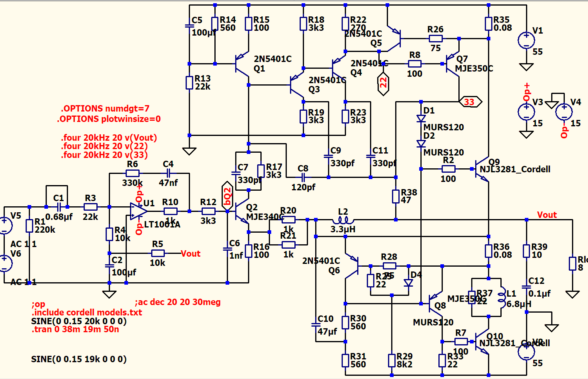The height and width of the screenshot is (379, 588).
Task: Select the .four 20kHz 20 v(Vout) directive
Action: 109,138
